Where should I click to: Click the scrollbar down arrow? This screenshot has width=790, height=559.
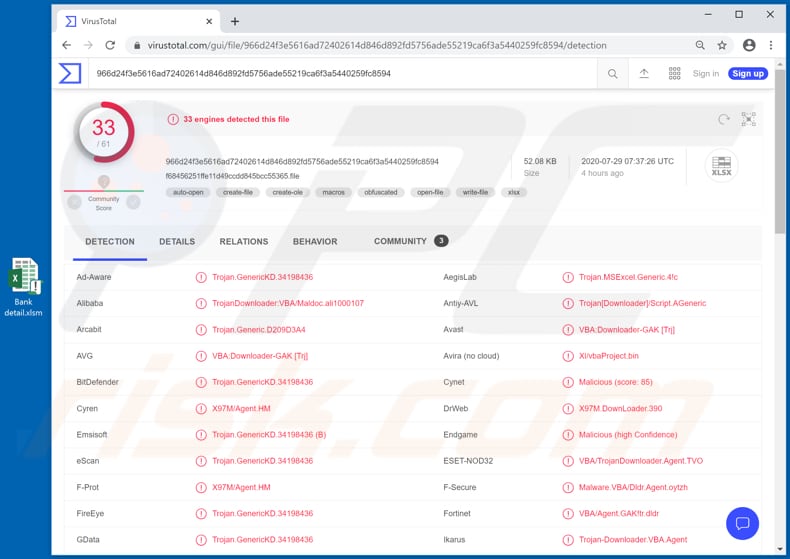coord(780,549)
